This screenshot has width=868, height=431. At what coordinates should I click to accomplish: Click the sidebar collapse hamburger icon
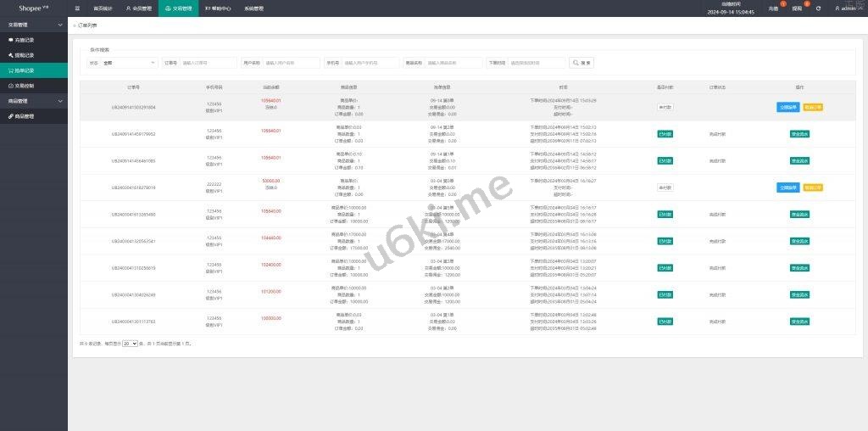78,8
